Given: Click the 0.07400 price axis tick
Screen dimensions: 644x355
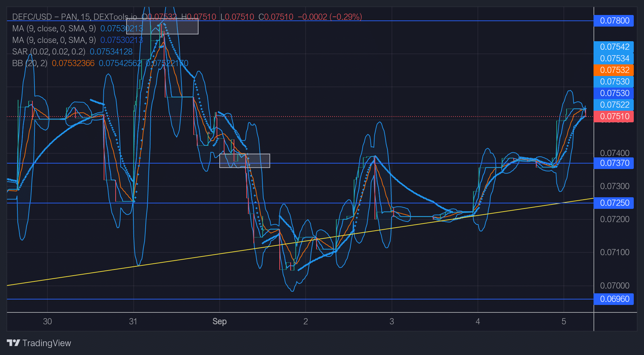Looking at the screenshot, I should (615, 153).
